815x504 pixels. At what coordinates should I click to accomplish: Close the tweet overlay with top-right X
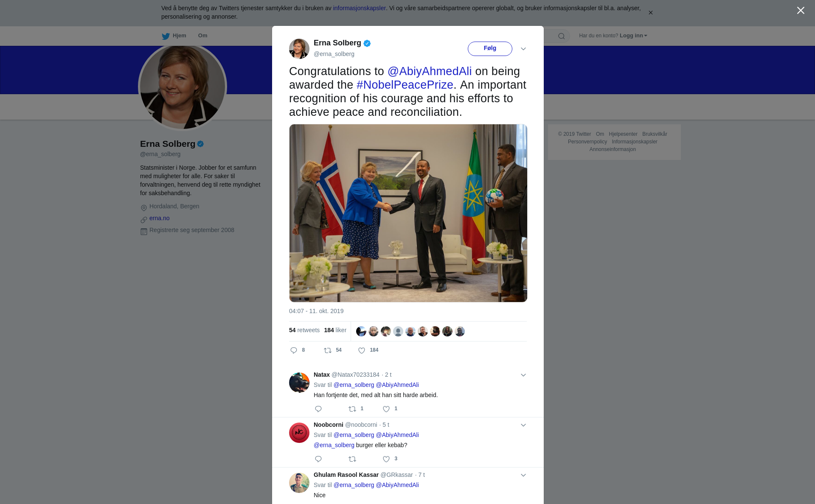coord(801,11)
